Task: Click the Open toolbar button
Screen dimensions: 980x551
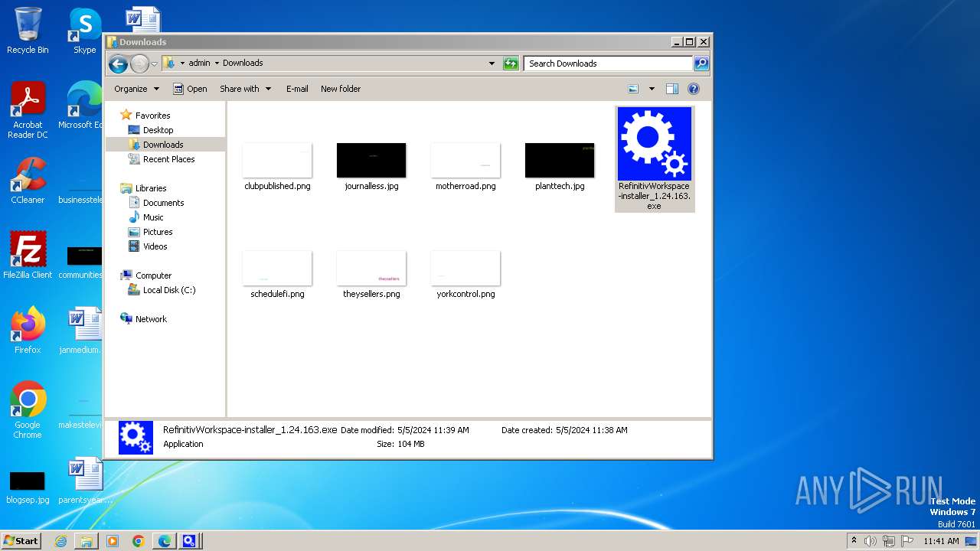Action: click(190, 89)
